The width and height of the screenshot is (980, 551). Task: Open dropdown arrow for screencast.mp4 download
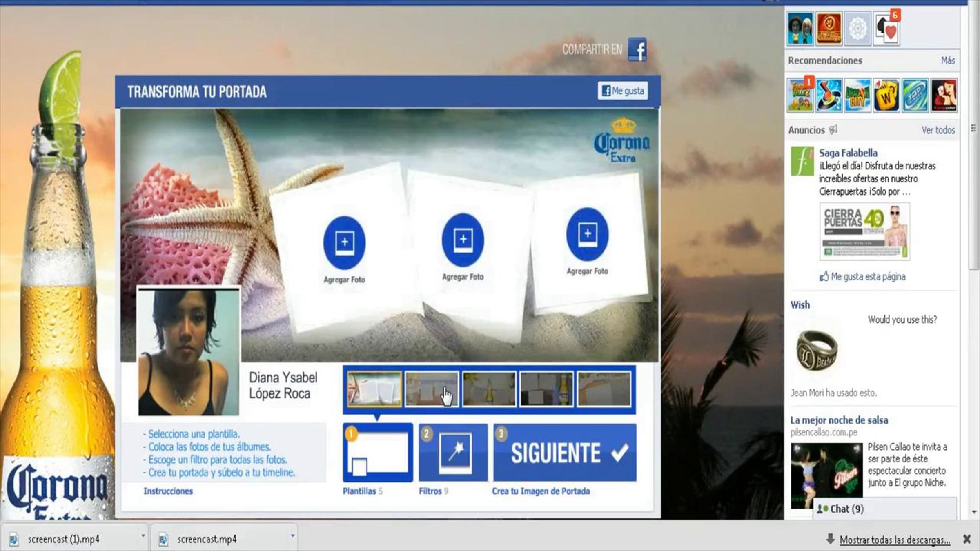click(x=292, y=535)
